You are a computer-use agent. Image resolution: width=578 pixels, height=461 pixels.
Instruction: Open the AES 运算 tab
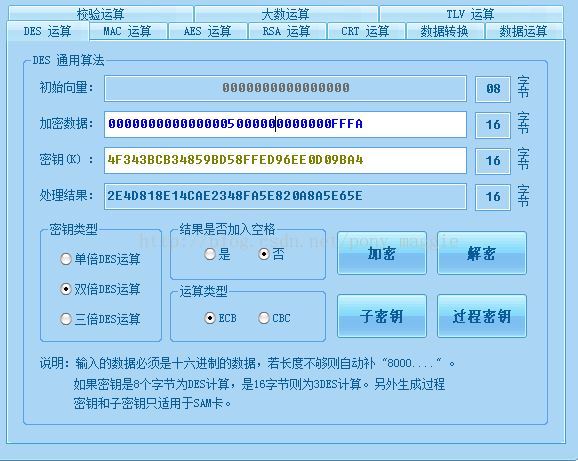pos(208,31)
